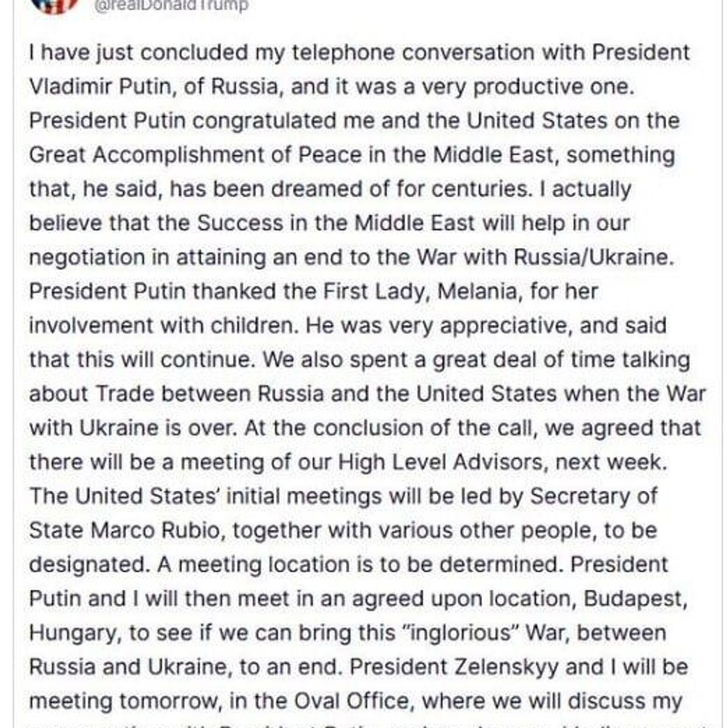This screenshot has width=727, height=728.
Task: Click the name "Vladimir" in the post
Action: pyautogui.click(x=70, y=86)
